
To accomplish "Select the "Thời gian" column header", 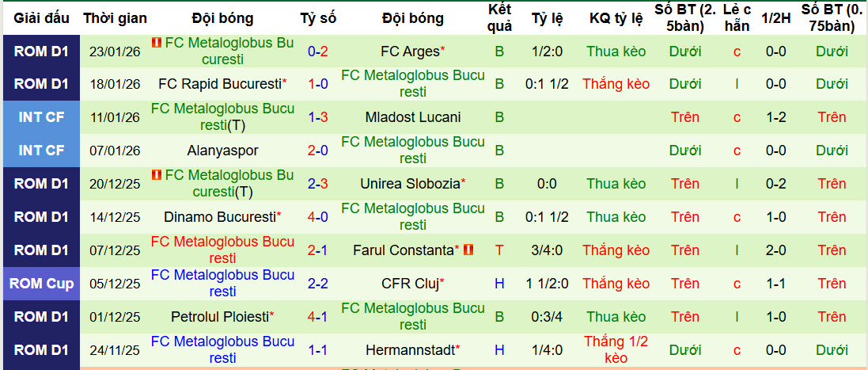I will click(115, 17).
